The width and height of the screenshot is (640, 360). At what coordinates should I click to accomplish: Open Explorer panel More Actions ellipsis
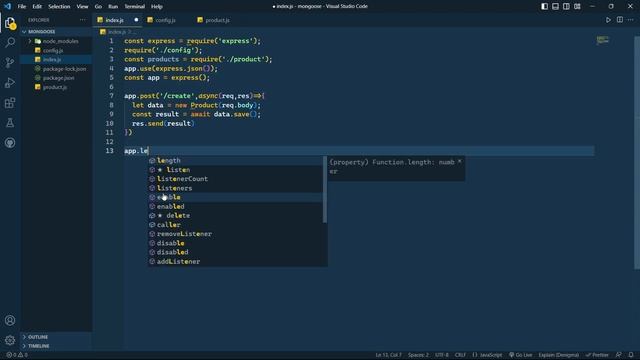click(x=83, y=20)
